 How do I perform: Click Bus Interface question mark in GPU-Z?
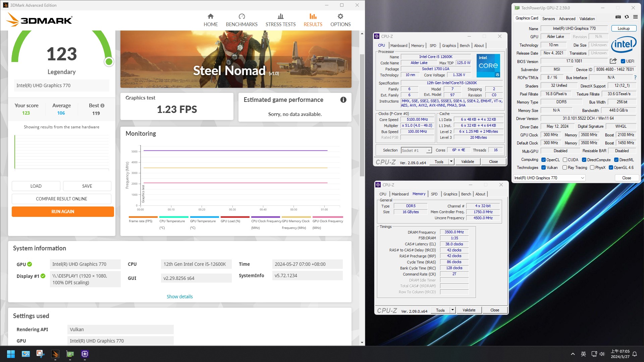[x=635, y=77]
